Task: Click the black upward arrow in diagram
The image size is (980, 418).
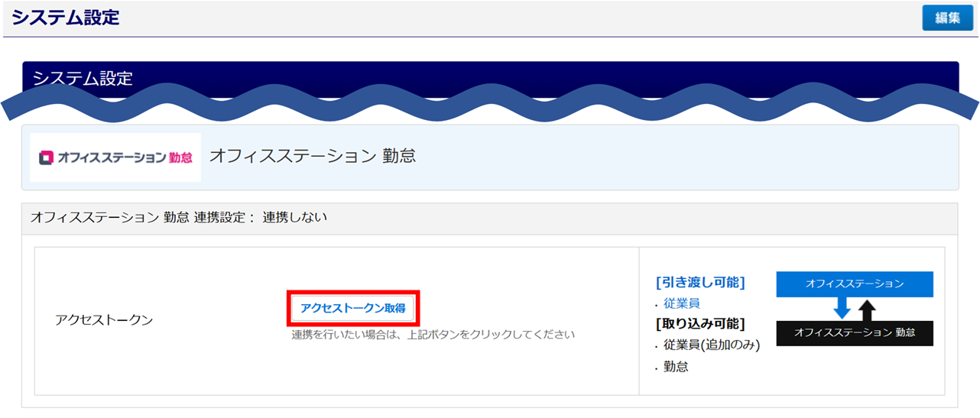Action: point(868,309)
